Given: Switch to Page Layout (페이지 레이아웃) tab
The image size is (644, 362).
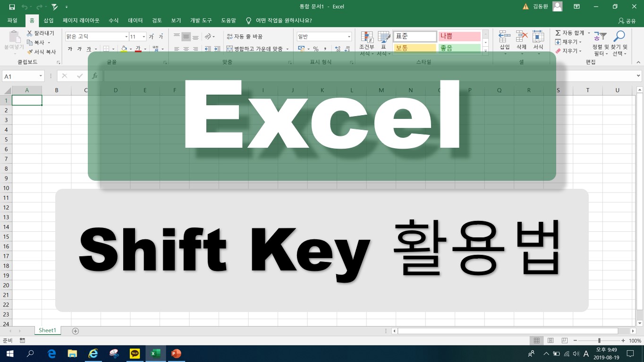Looking at the screenshot, I should 81,20.
